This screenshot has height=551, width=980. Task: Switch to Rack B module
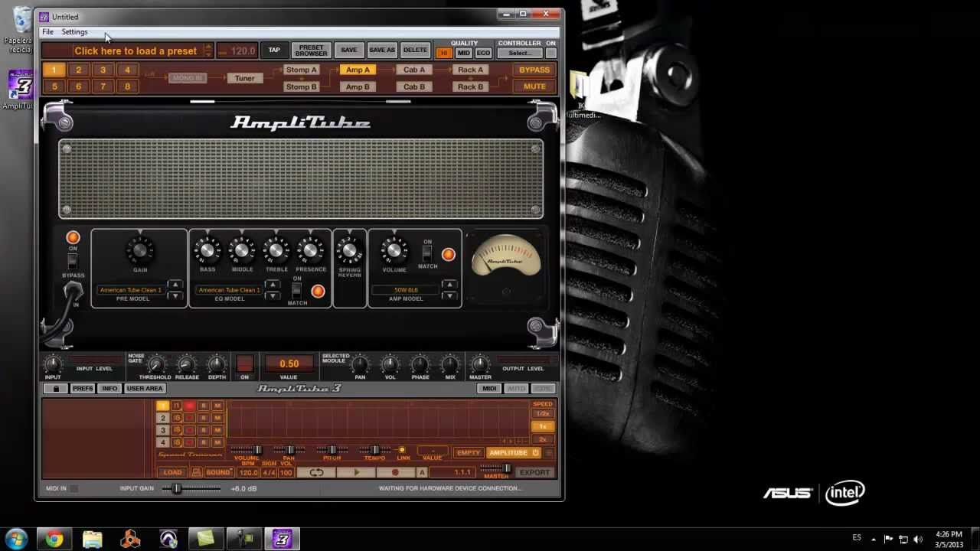pyautogui.click(x=470, y=87)
